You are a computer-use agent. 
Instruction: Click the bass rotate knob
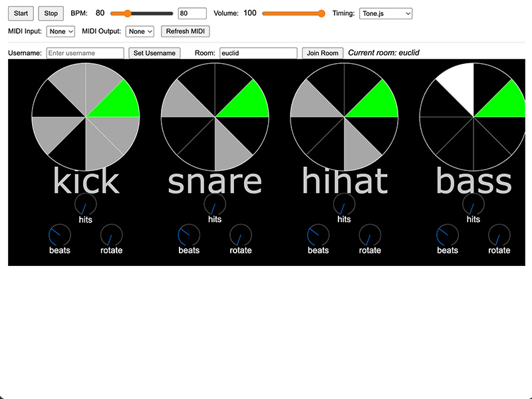point(499,235)
